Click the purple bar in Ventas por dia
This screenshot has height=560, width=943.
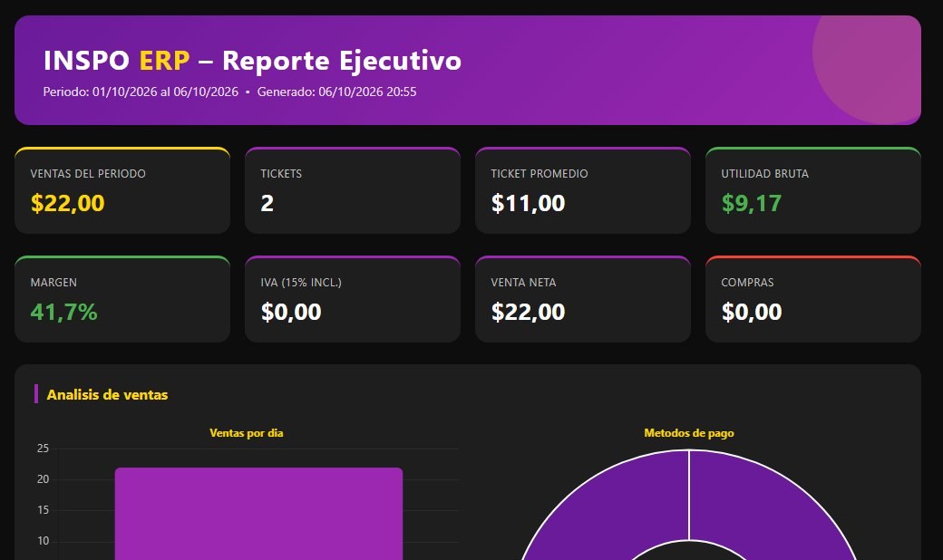pos(258,514)
